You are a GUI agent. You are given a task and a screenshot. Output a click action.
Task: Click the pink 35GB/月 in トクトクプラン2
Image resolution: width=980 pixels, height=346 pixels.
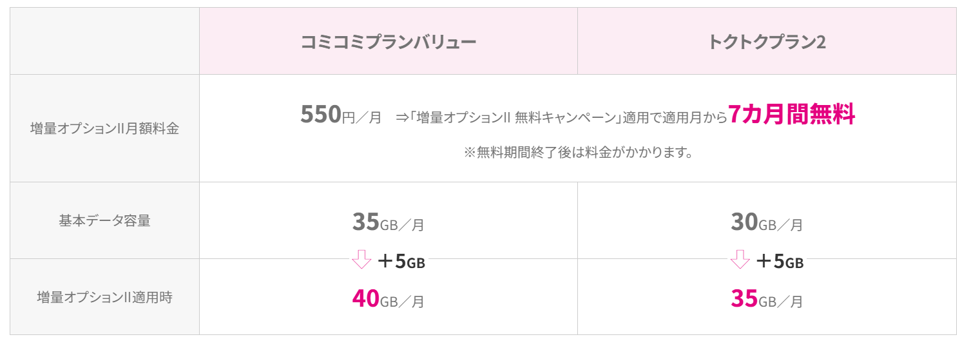click(767, 299)
